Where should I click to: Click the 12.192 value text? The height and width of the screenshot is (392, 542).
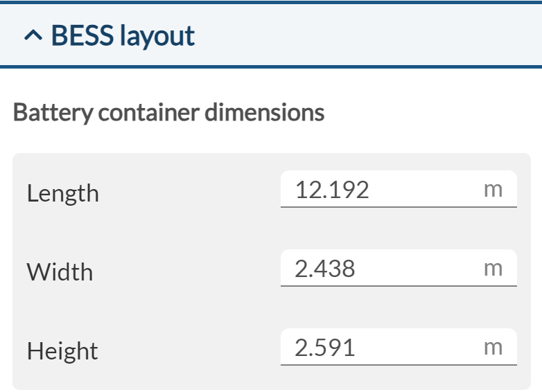pyautogui.click(x=332, y=190)
